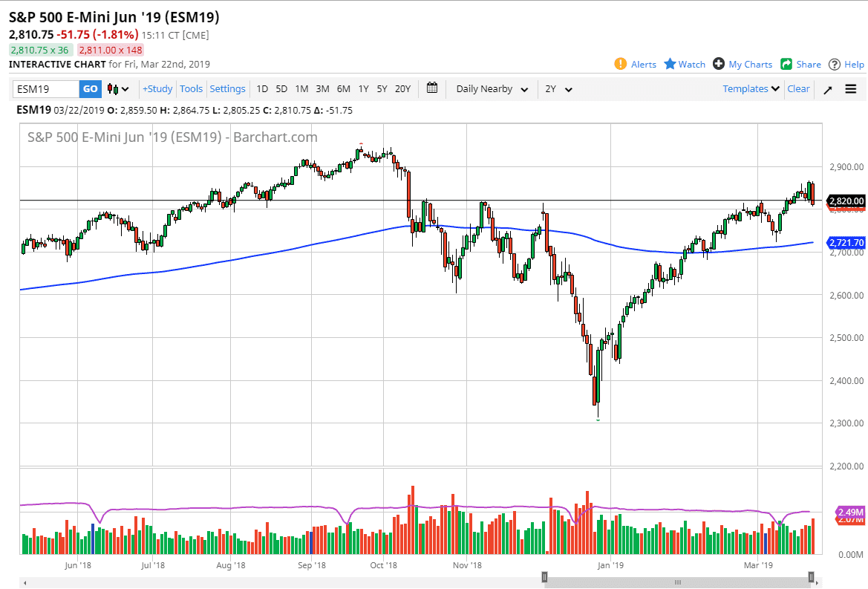868x589 pixels.
Task: Click the ESM19 symbol input field
Action: point(45,88)
